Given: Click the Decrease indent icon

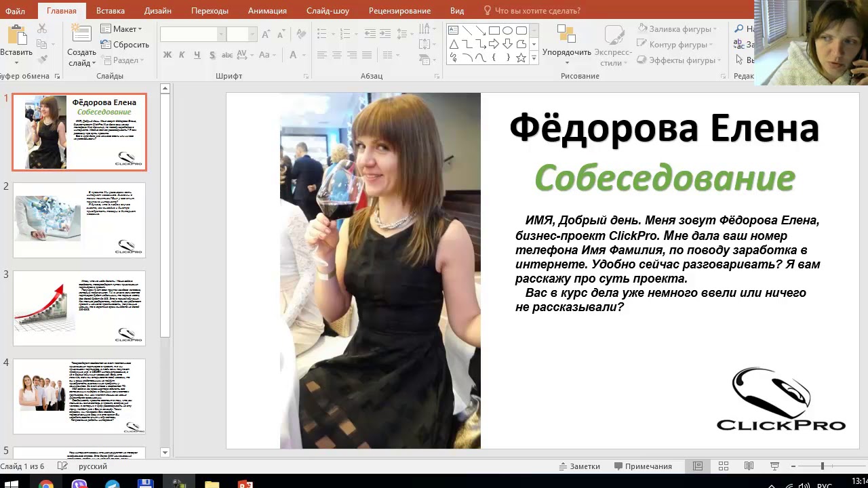Looking at the screenshot, I should coord(370,33).
